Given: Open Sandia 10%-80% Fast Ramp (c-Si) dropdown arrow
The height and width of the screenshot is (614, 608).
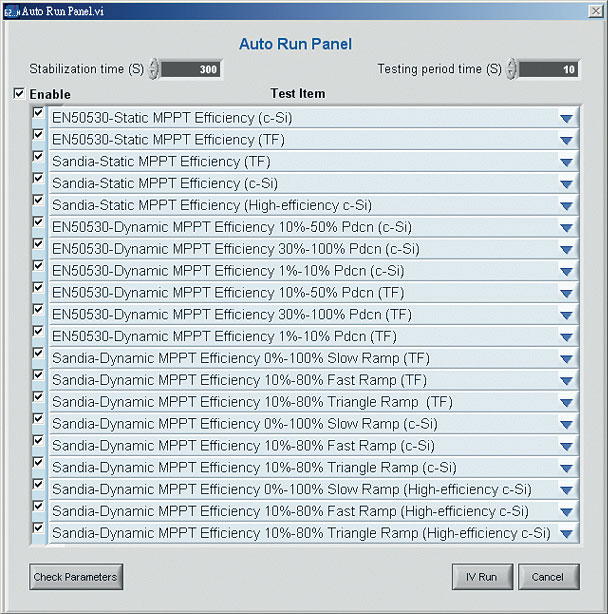Looking at the screenshot, I should click(567, 446).
